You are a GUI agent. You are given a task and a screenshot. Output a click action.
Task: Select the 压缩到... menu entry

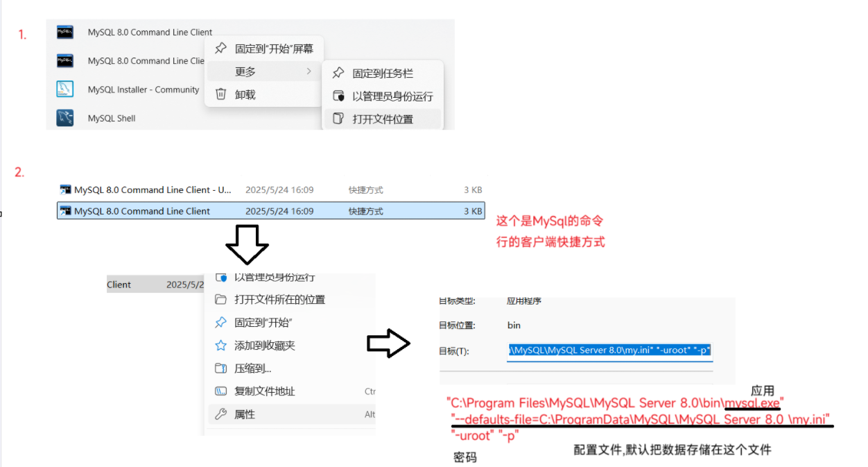pos(253,368)
